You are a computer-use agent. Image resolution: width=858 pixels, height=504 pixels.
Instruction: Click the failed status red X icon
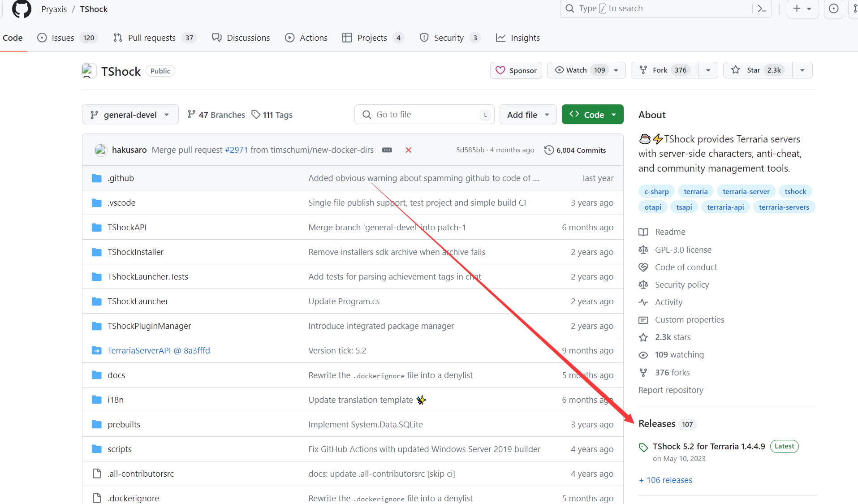click(x=408, y=150)
